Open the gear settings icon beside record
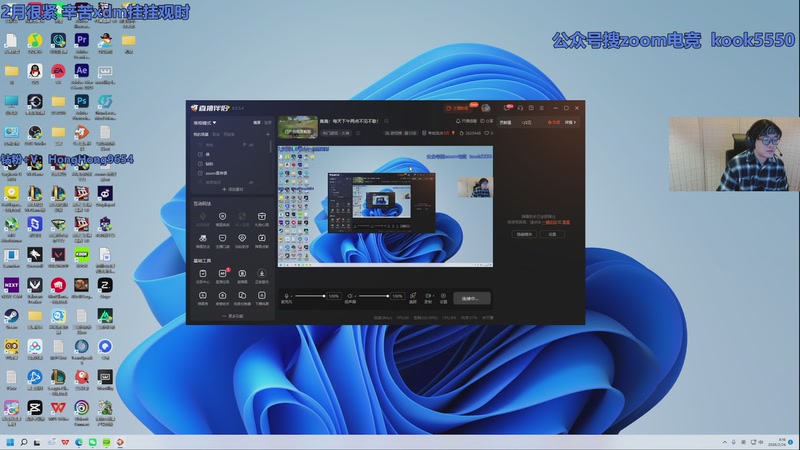 443,297
